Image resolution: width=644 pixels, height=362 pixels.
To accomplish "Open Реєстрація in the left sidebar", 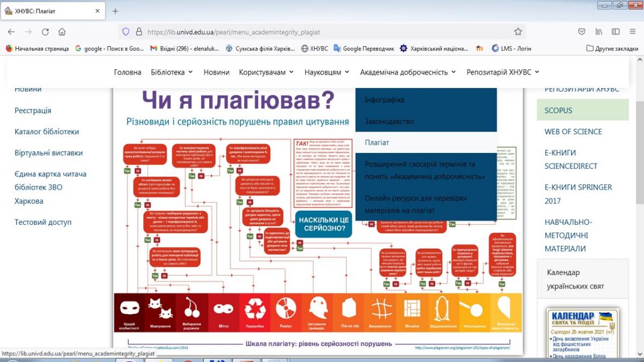I will pyautogui.click(x=33, y=110).
